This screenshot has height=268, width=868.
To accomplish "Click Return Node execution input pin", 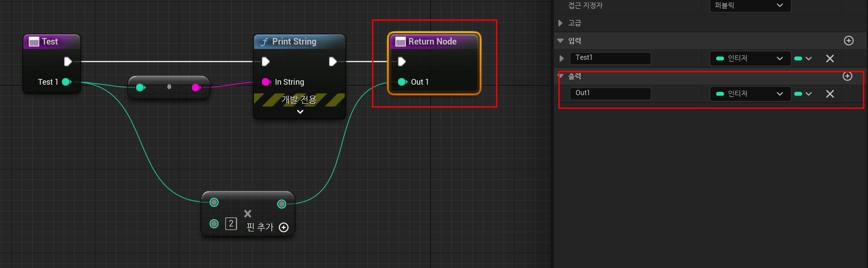I will pyautogui.click(x=402, y=62).
